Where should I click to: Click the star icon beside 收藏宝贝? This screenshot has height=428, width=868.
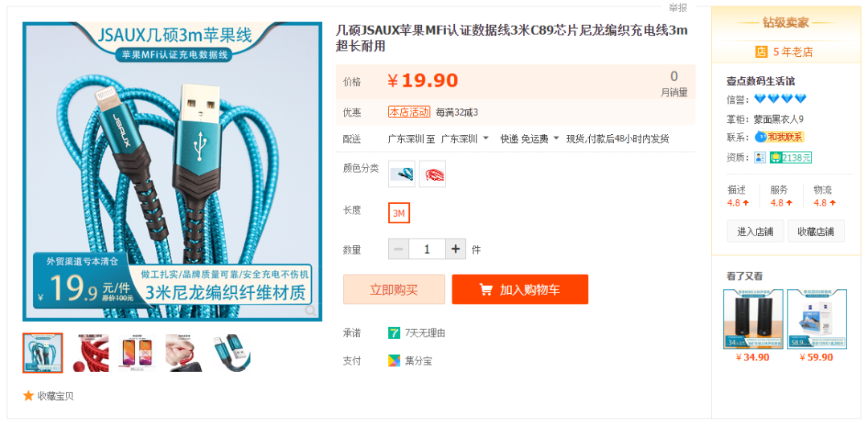28,395
